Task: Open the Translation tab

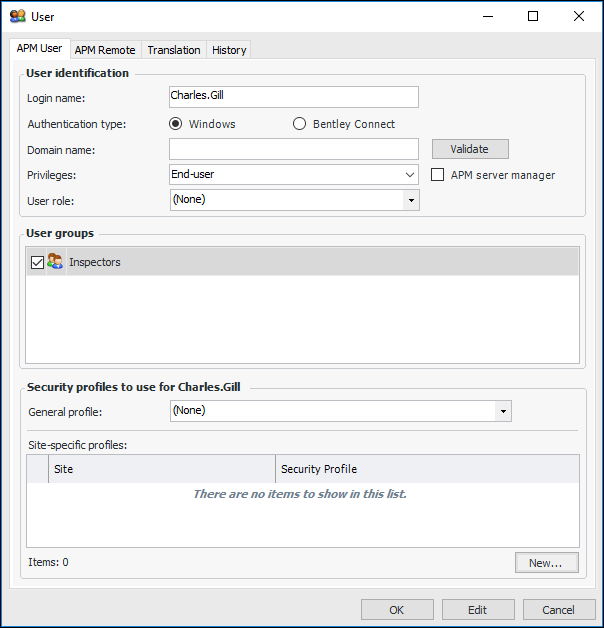Action: click(x=174, y=50)
